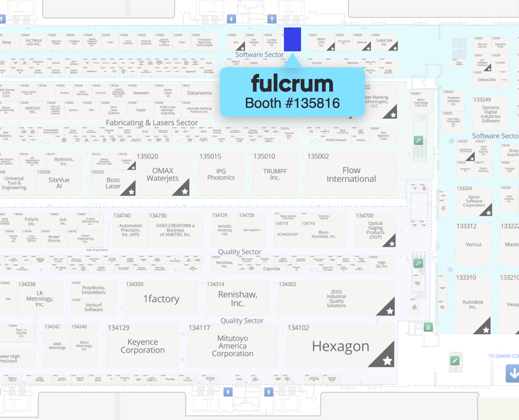Select The L.S. Starrett Co. booth

click(x=21, y=333)
